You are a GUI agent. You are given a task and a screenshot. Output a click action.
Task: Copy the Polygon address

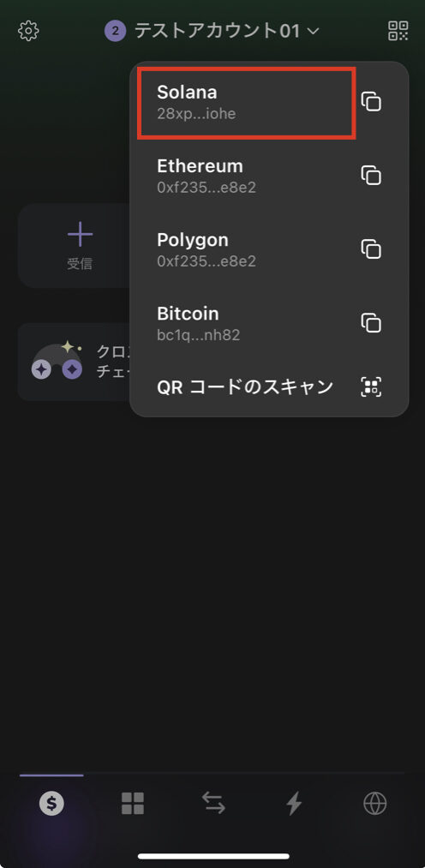click(x=371, y=249)
